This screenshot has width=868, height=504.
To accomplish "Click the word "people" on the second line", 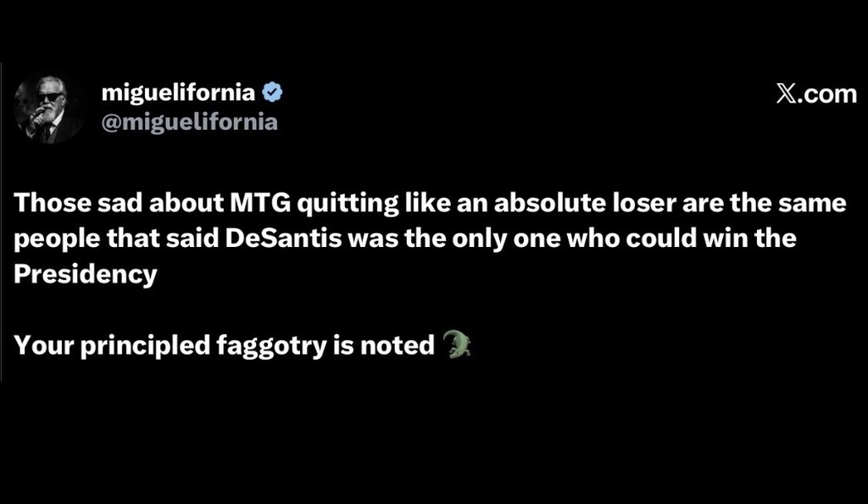I will pyautogui.click(x=56, y=239).
